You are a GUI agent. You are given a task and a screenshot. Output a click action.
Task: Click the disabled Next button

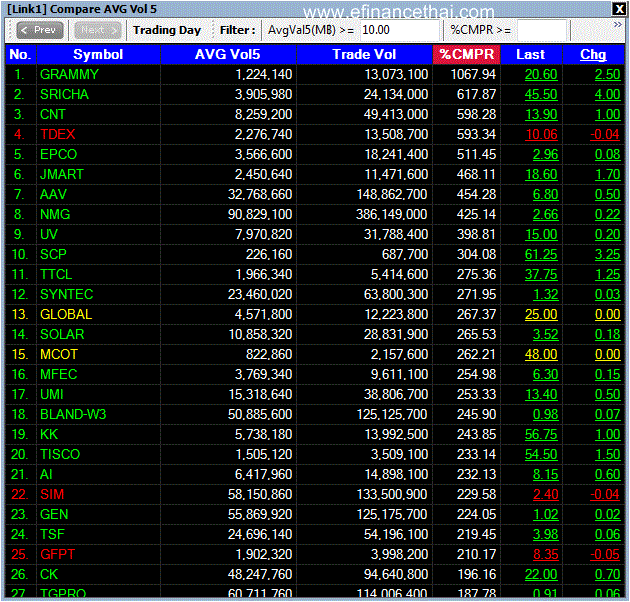click(x=98, y=30)
